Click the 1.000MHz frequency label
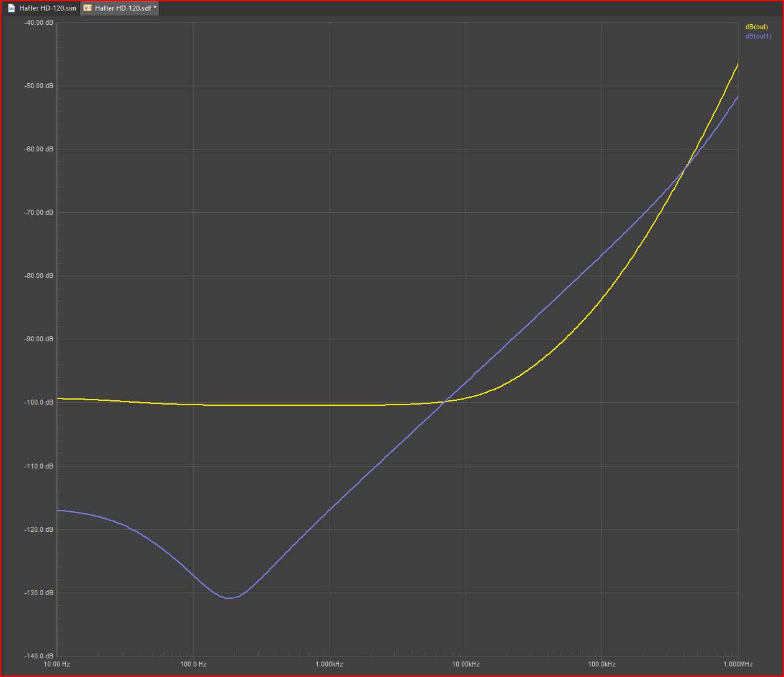 (738, 664)
